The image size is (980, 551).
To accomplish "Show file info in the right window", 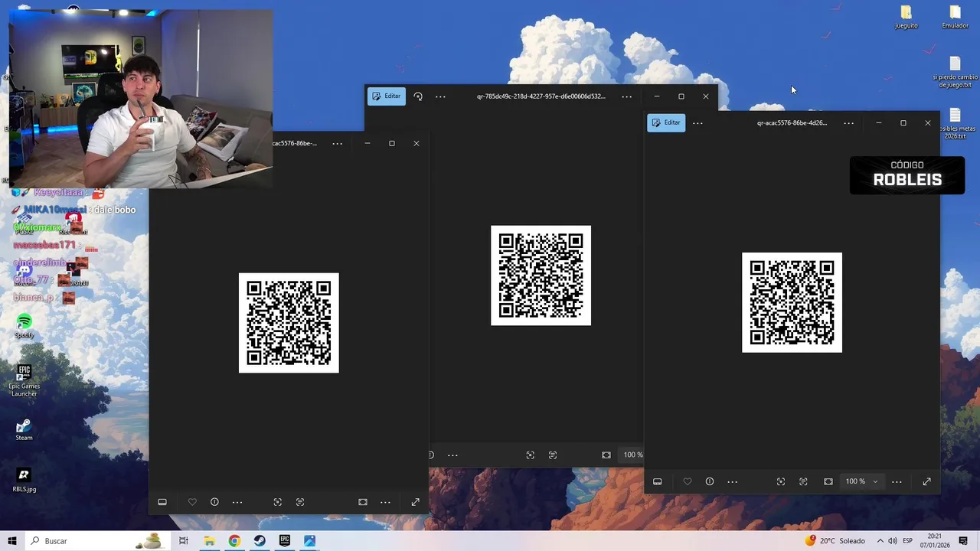I will click(x=710, y=481).
